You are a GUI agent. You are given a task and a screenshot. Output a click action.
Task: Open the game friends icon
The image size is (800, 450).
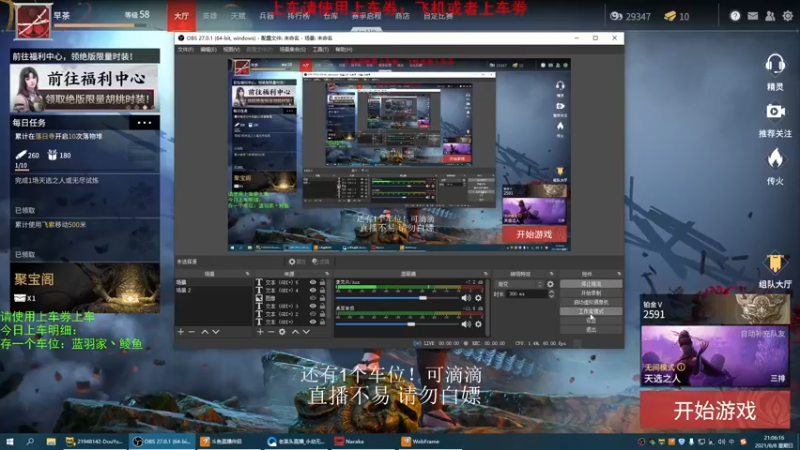770,16
